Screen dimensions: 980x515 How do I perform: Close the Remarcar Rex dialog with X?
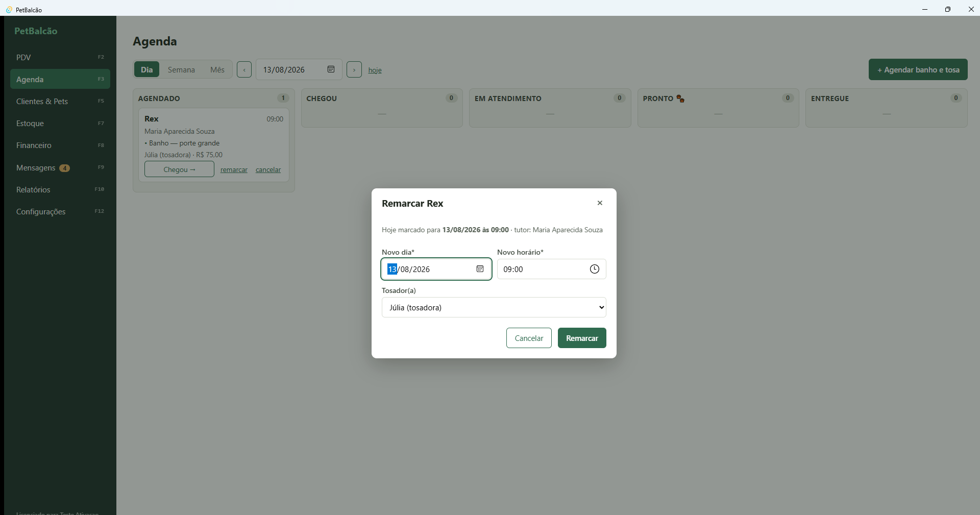pyautogui.click(x=600, y=203)
